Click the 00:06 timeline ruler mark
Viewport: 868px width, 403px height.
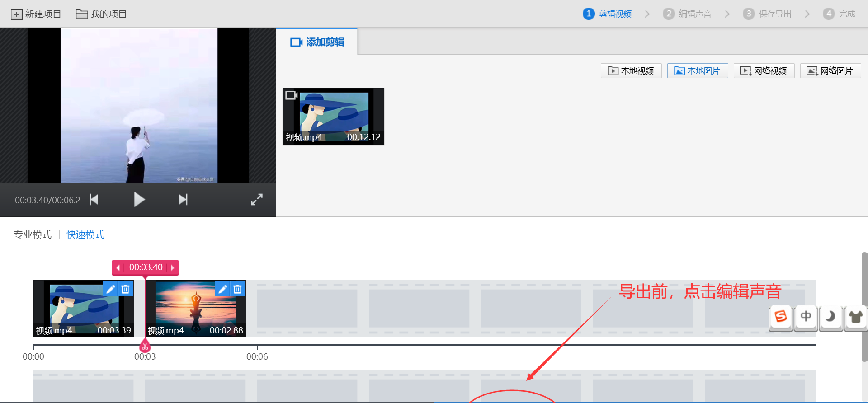click(x=257, y=356)
